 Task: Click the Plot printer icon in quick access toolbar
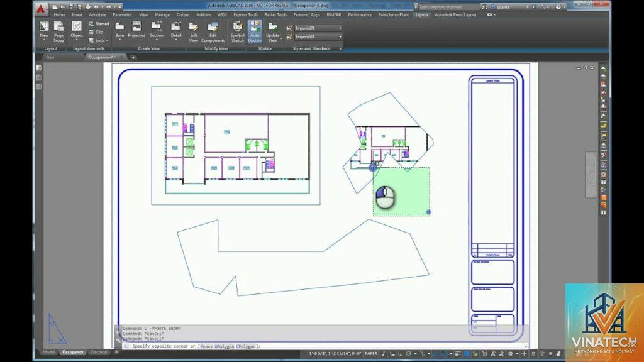coord(87,6)
